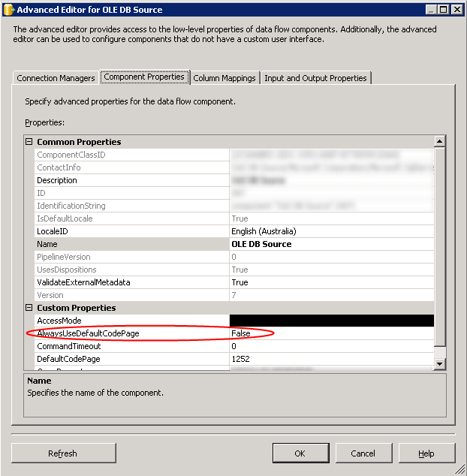This screenshot has height=476, width=467.
Task: Collapse the Custom Properties section
Action: (29, 308)
